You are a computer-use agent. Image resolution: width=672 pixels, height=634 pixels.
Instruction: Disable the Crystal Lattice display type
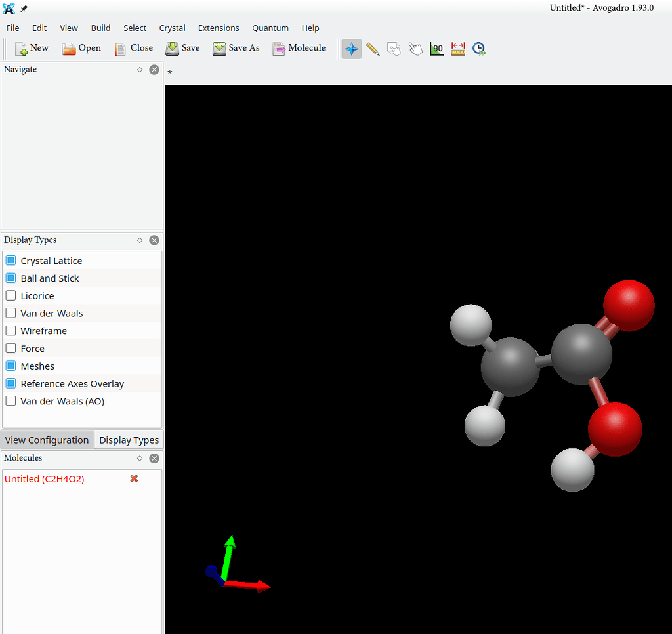point(10,260)
